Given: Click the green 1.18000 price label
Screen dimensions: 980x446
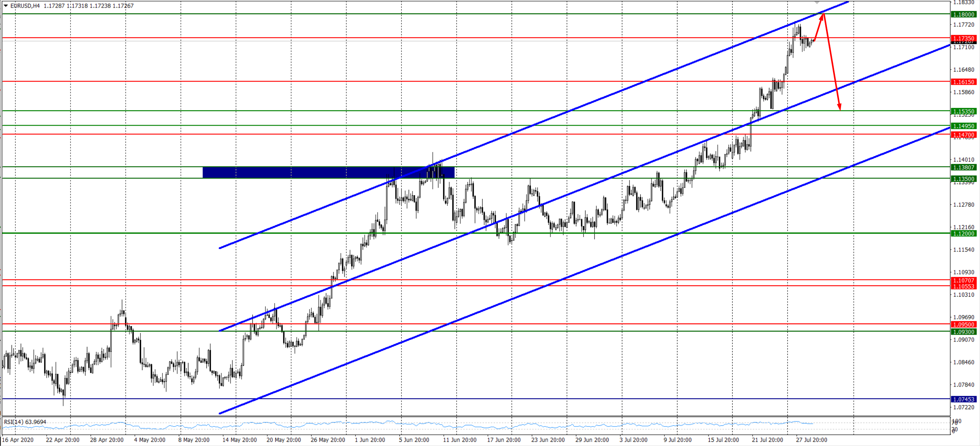Looking at the screenshot, I should (x=964, y=15).
